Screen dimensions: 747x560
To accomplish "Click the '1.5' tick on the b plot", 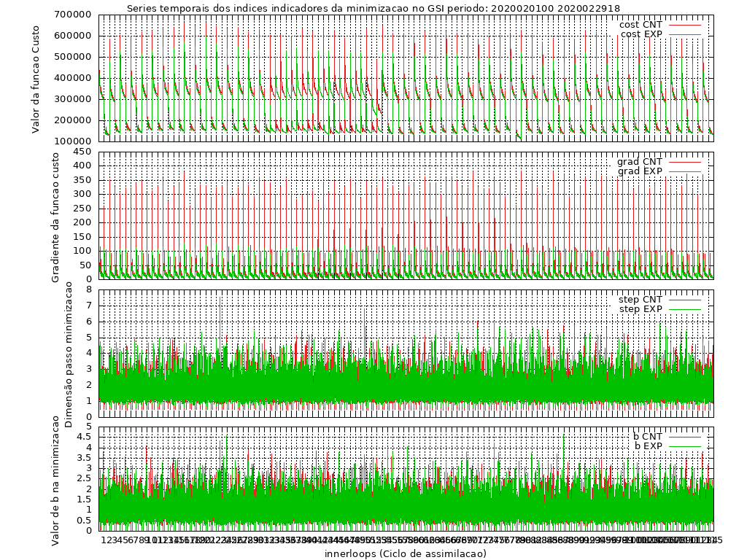I will coord(84,499).
